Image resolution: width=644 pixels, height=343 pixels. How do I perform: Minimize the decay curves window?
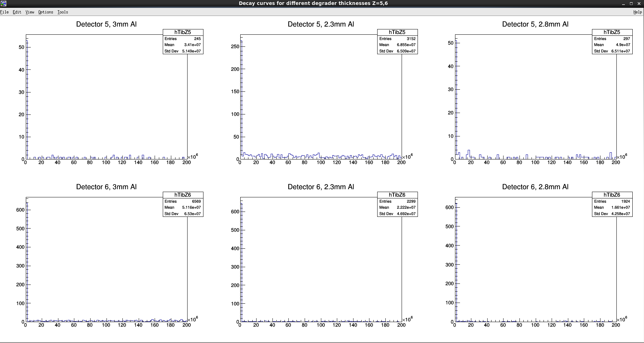[x=623, y=3]
